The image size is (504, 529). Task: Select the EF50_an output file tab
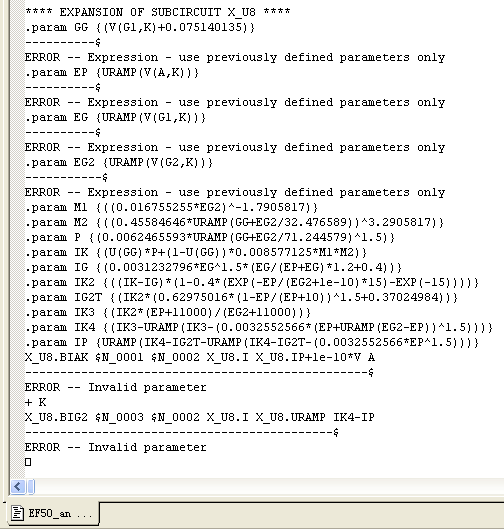click(54, 513)
